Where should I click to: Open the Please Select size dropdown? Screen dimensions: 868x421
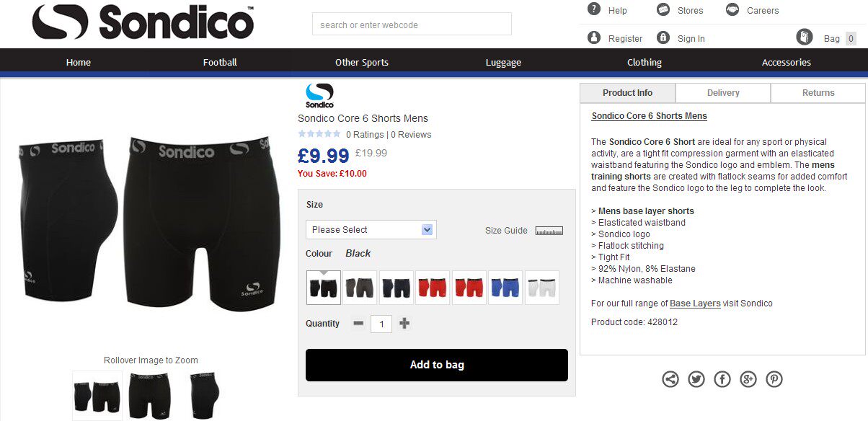coord(371,230)
